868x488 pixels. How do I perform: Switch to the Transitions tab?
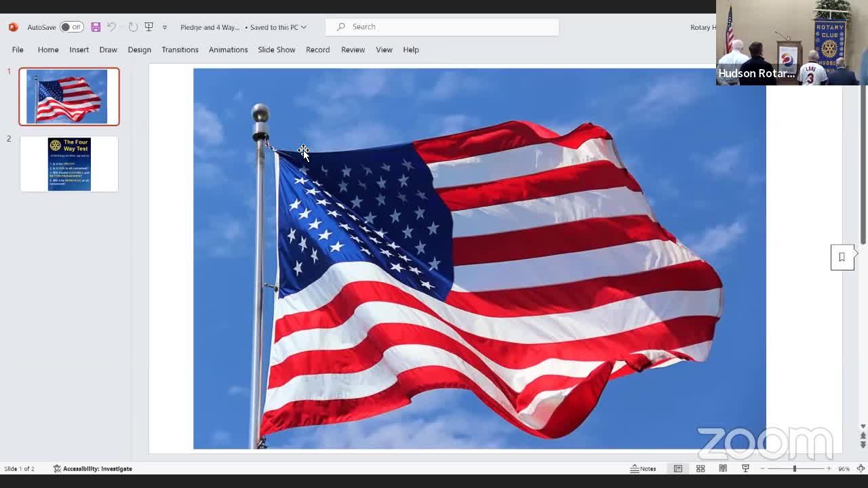(x=180, y=49)
